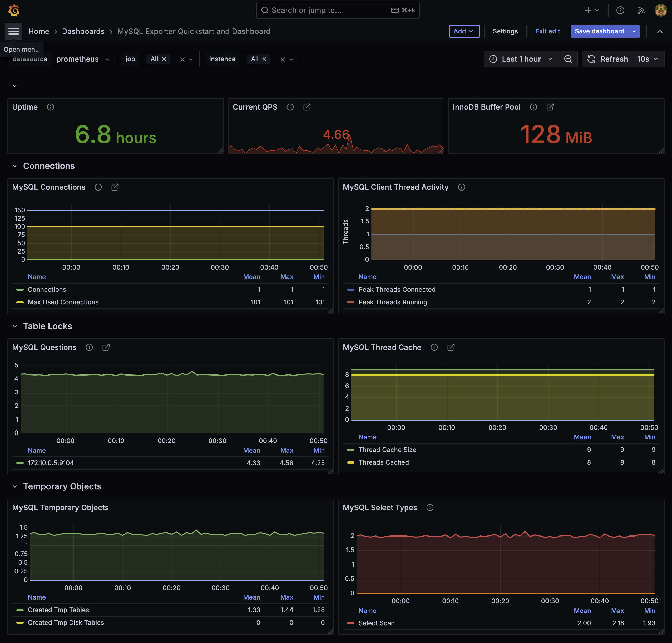Collapse the Temporary Objects row
This screenshot has width=672, height=643.
point(15,487)
